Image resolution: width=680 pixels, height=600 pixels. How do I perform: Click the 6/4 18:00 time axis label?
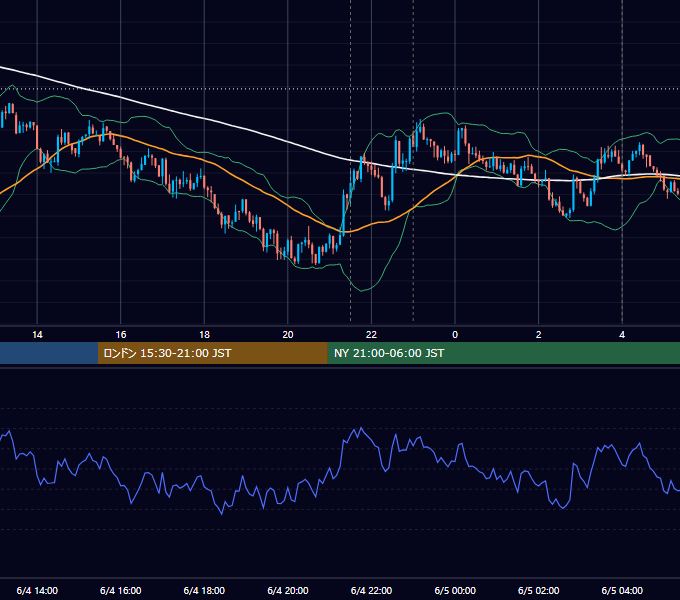tap(204, 590)
